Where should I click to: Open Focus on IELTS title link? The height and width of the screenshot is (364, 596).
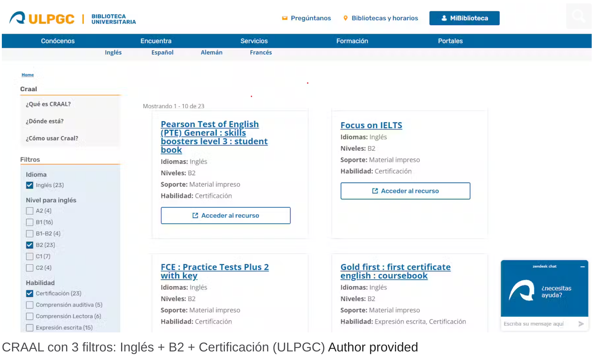click(x=371, y=125)
